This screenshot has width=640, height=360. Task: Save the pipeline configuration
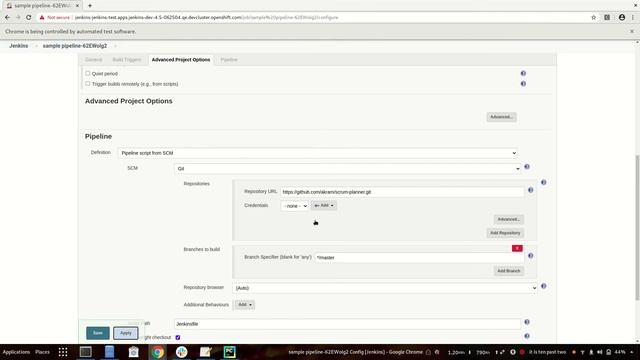(x=98, y=333)
